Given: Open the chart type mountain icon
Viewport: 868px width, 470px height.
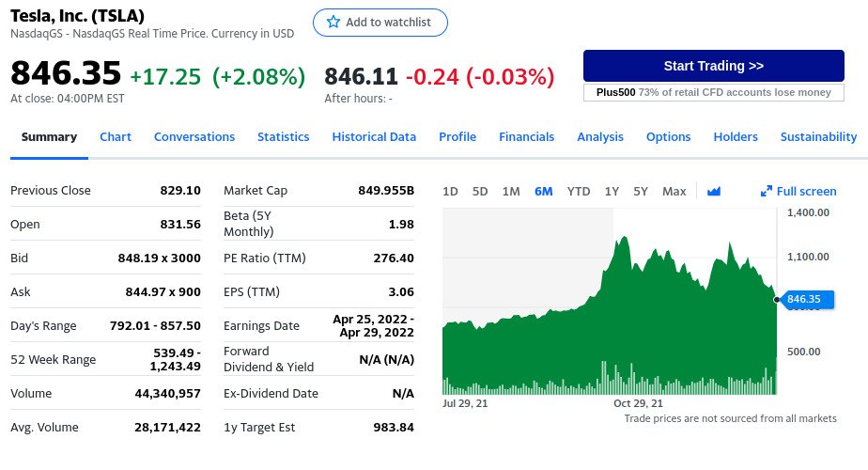Looking at the screenshot, I should [x=714, y=191].
